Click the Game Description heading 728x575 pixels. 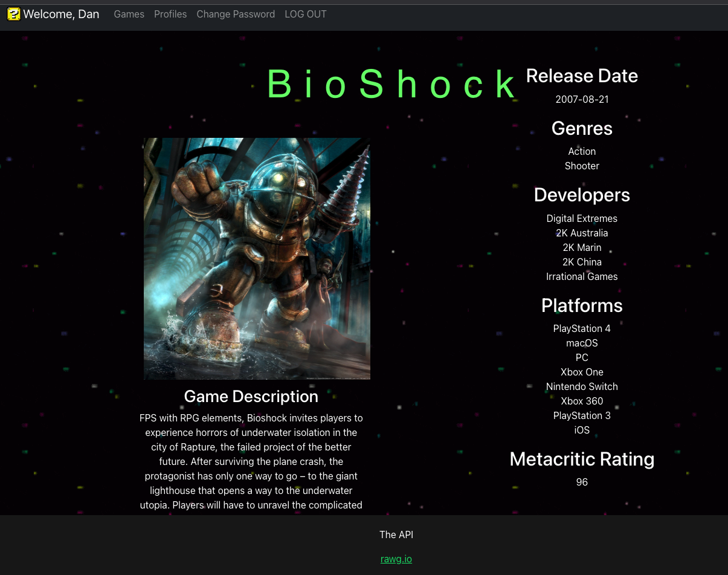pyautogui.click(x=251, y=396)
